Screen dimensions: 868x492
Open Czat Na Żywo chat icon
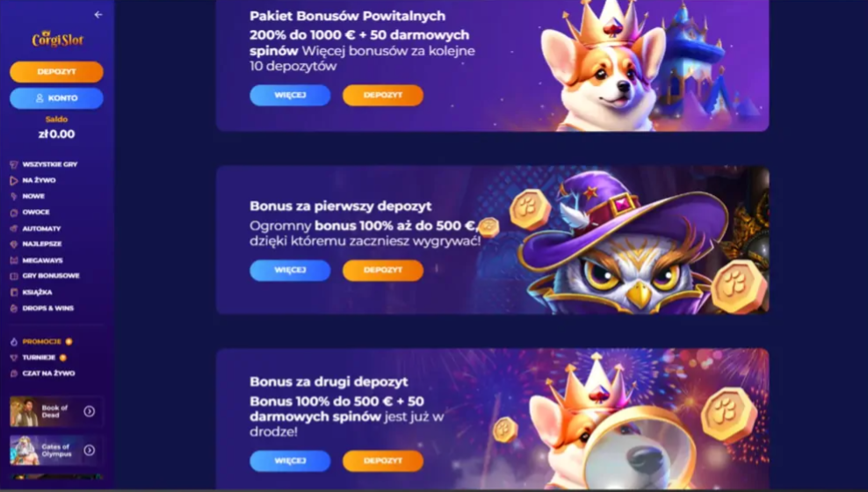pyautogui.click(x=14, y=373)
